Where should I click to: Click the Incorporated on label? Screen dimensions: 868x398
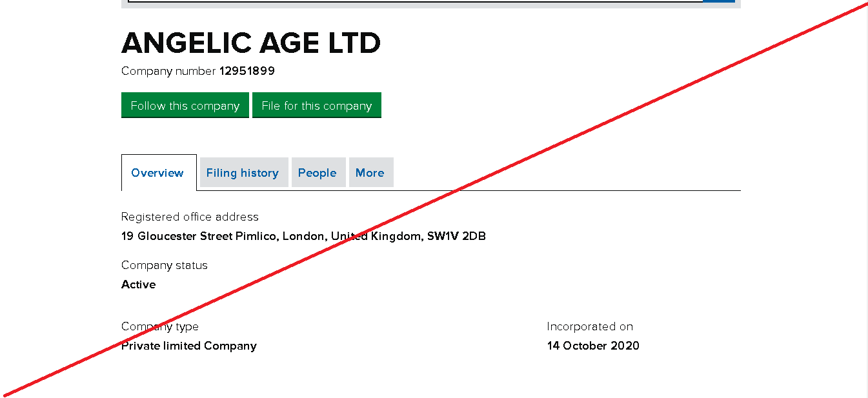(x=590, y=326)
